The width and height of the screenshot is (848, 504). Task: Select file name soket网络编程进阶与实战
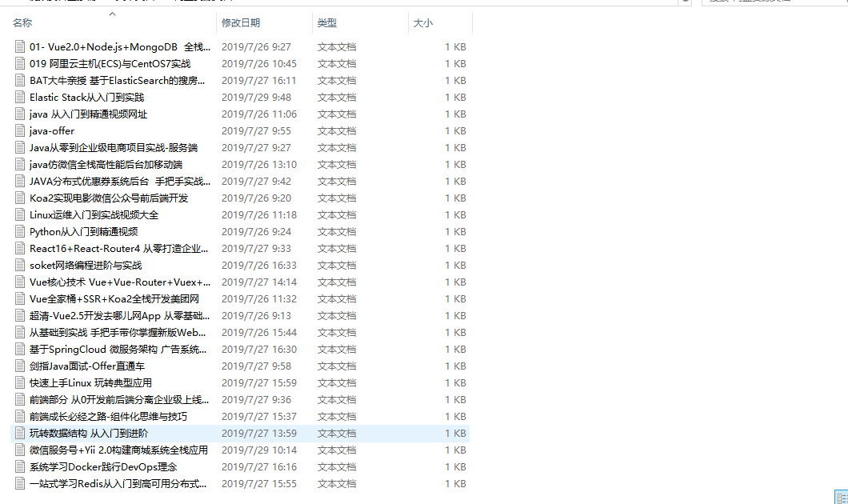coord(86,265)
